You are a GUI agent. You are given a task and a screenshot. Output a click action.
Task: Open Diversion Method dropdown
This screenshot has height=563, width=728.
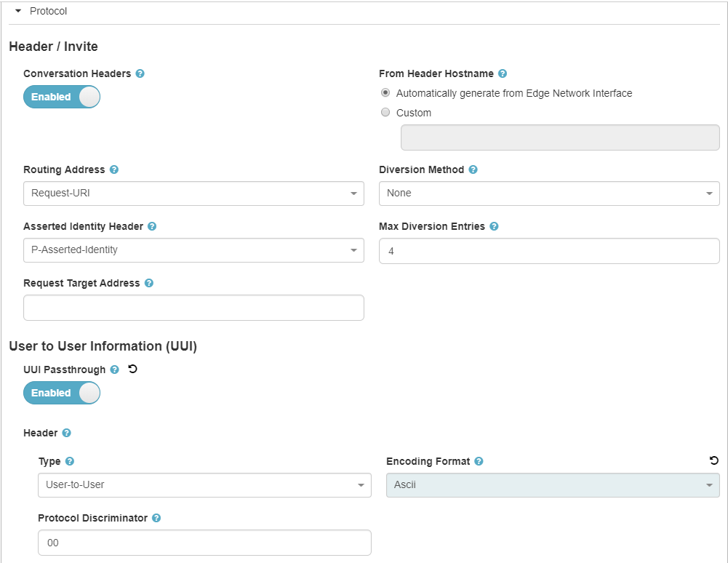pos(549,193)
